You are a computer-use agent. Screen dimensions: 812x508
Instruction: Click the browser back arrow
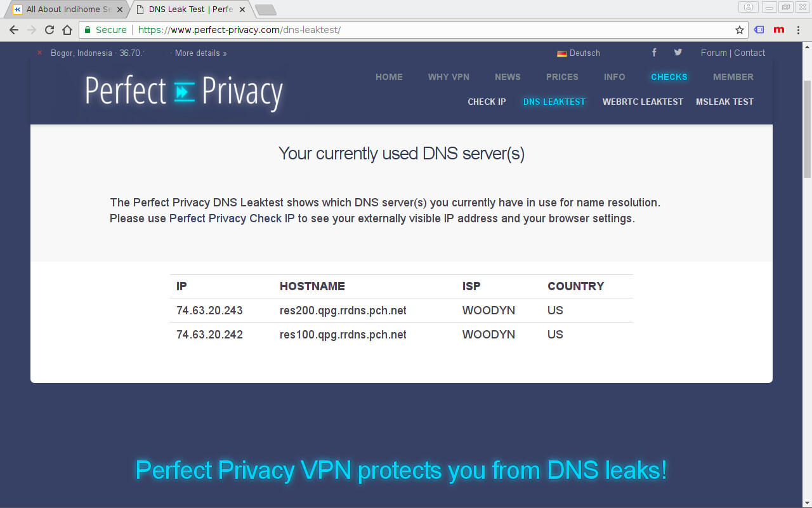click(14, 30)
